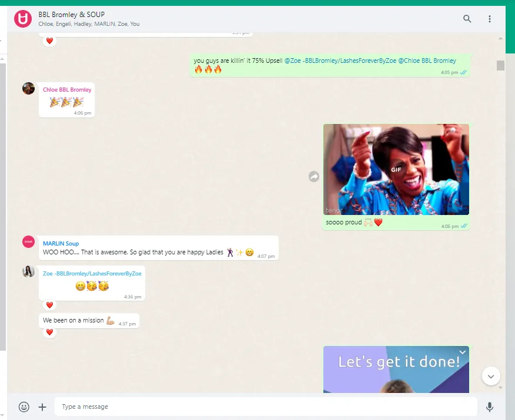Click the plus attach icon

42,407
